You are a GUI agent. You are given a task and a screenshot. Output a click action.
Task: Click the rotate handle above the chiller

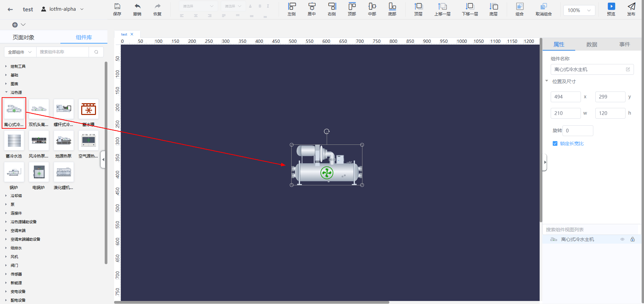click(327, 131)
